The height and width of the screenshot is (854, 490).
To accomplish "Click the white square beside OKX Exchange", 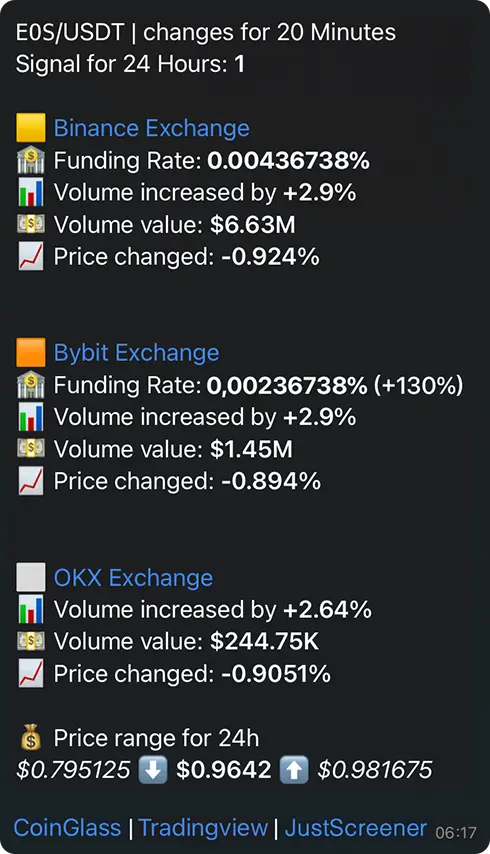I will click(x=30, y=577).
